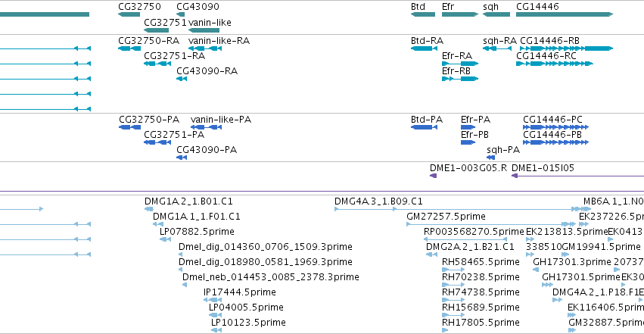Select protein CG14446-PC
644x334 pixels.
coord(555,127)
